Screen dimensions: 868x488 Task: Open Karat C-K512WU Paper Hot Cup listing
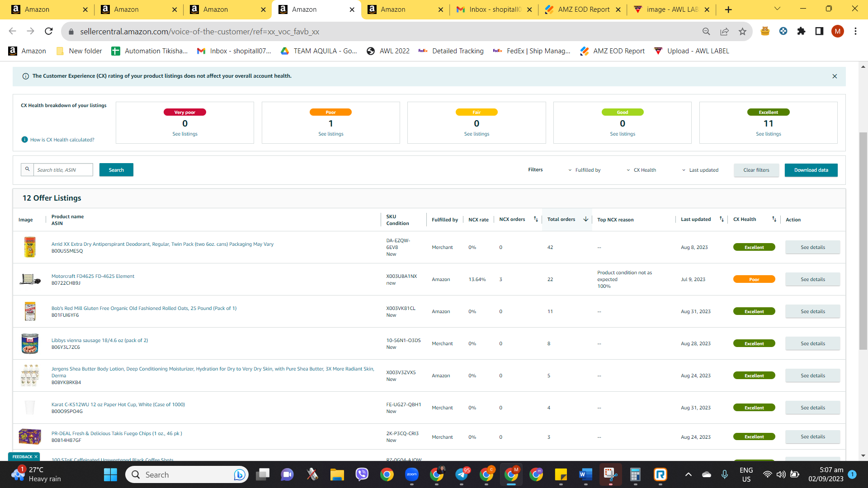point(118,404)
